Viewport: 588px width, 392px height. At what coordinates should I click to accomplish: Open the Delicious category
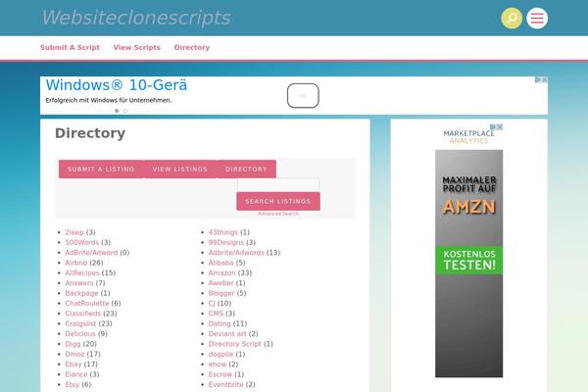click(80, 334)
